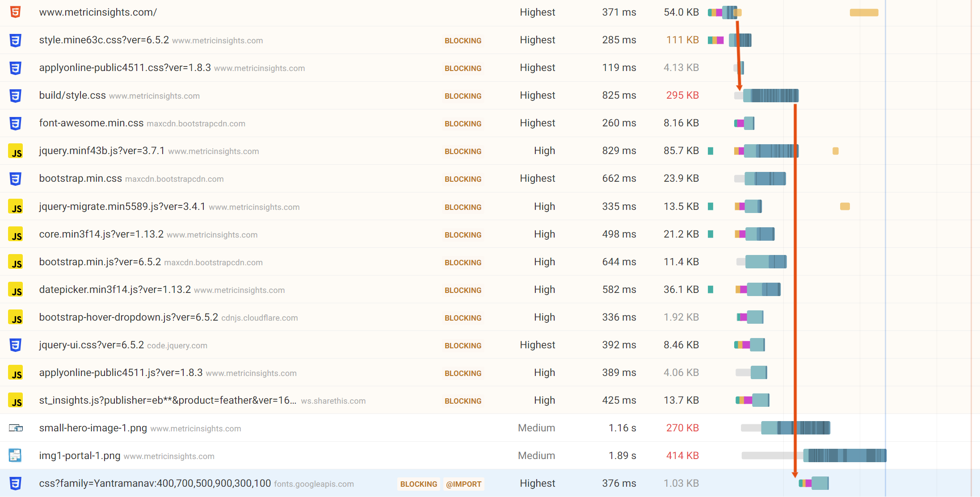Click JS icon beside bootstrap.min.js
The image size is (980, 497).
click(x=16, y=262)
